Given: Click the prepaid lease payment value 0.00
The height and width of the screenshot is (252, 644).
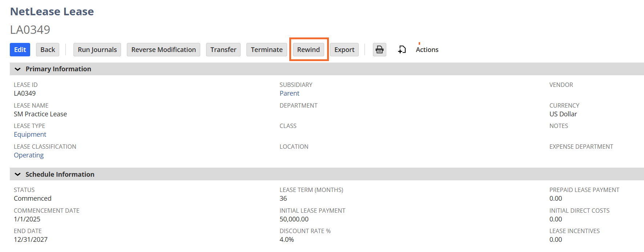Looking at the screenshot, I should coord(556,199).
